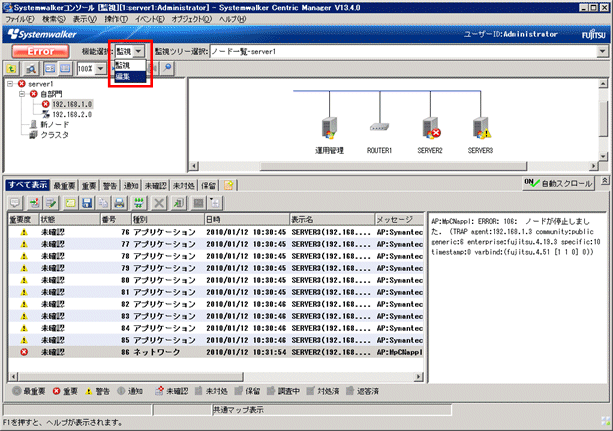Click the last event toolbar icon with arrow
This screenshot has height=431, width=613.
tap(215, 203)
